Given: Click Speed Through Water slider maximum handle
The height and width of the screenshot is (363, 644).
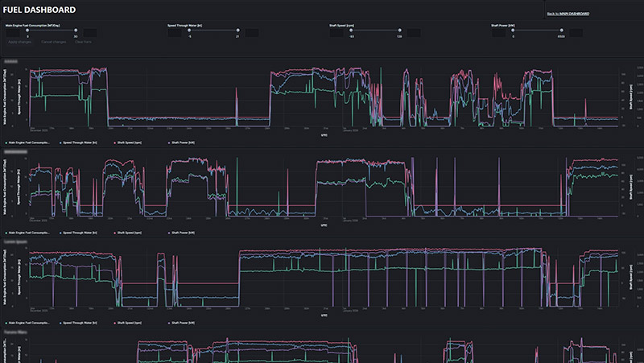Looking at the screenshot, I should pos(237,31).
